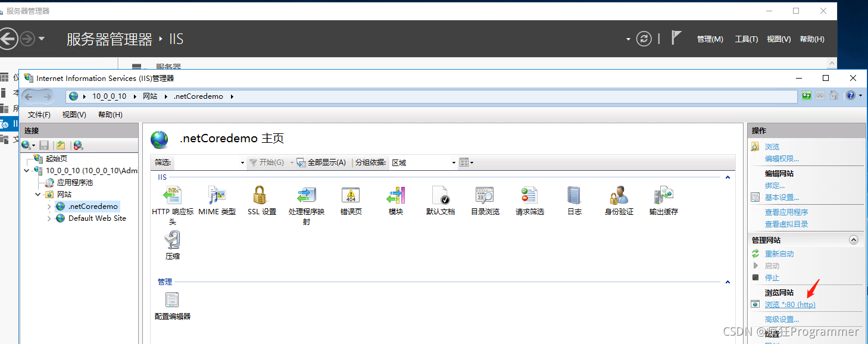
Task: Open the 文件(F) menu
Action: point(39,114)
